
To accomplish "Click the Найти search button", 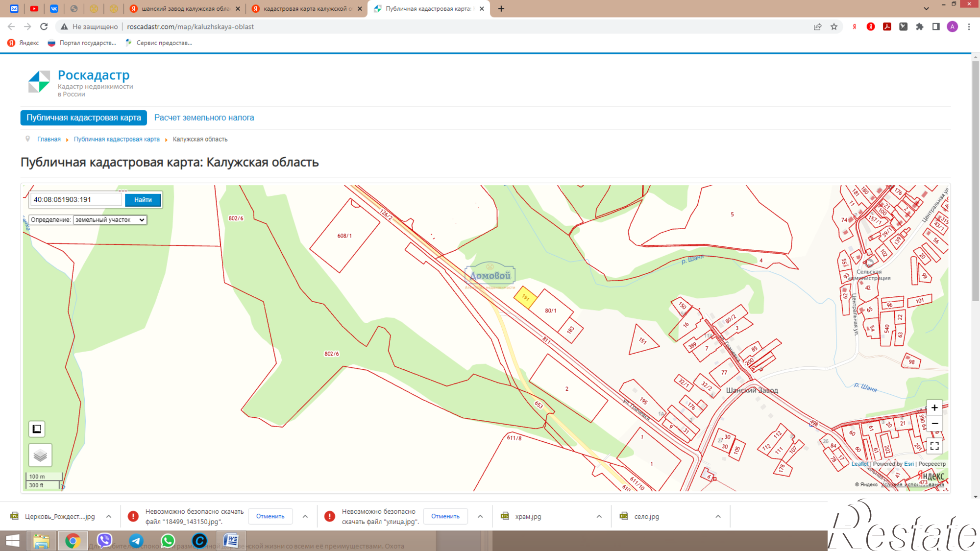I will 143,199.
